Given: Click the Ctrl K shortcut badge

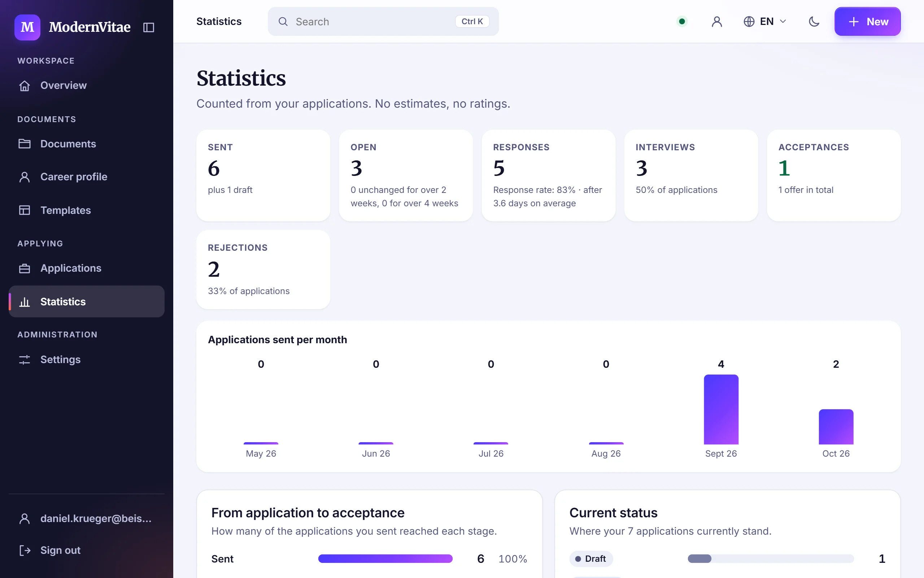Looking at the screenshot, I should tap(472, 21).
